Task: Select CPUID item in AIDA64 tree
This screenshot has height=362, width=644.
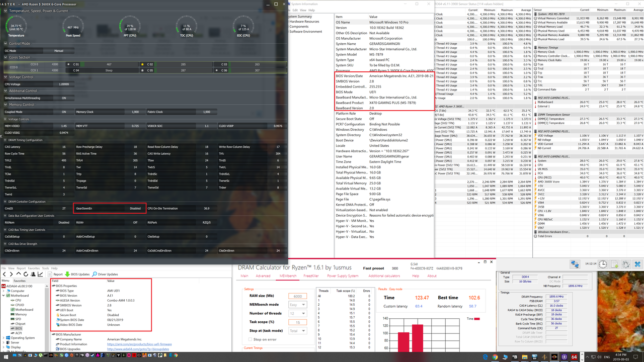Action: point(20,305)
